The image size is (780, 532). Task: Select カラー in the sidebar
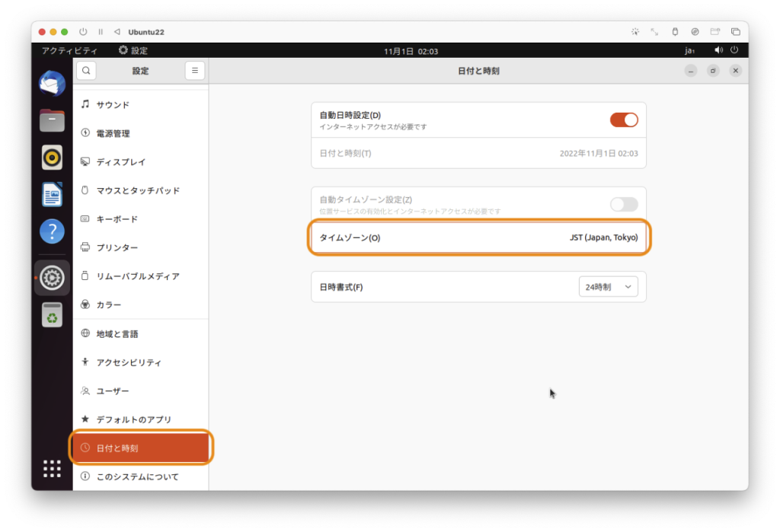(x=141, y=304)
